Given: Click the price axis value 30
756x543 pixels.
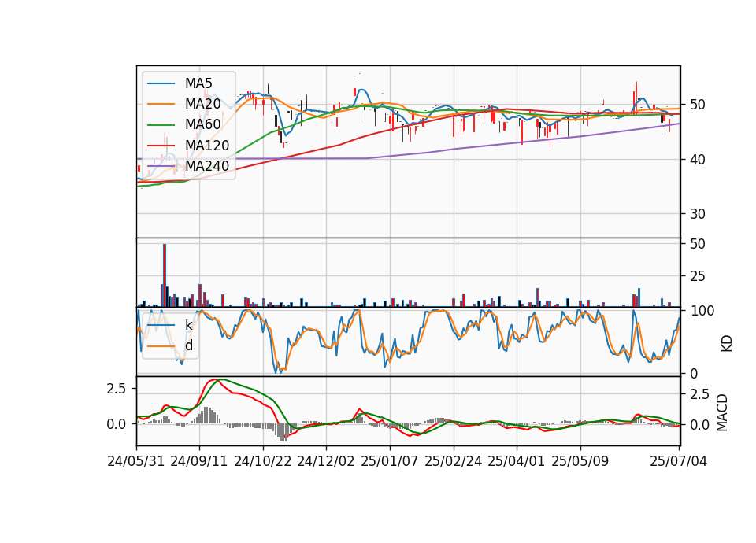Looking at the screenshot, I should click(x=697, y=214).
